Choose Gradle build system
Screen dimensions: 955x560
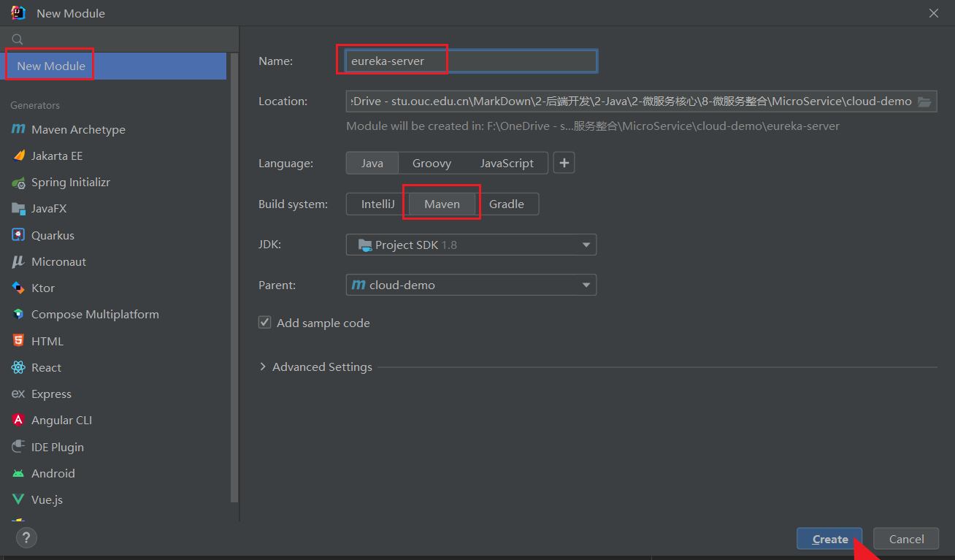click(x=507, y=204)
